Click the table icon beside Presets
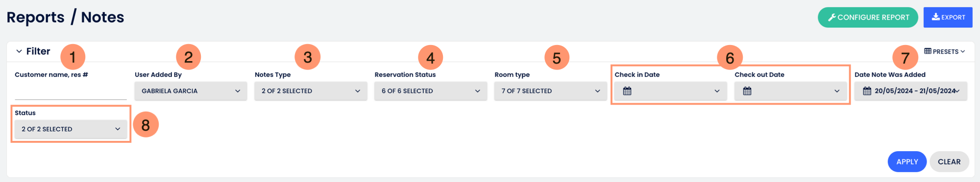Image resolution: width=980 pixels, height=182 pixels. [928, 51]
